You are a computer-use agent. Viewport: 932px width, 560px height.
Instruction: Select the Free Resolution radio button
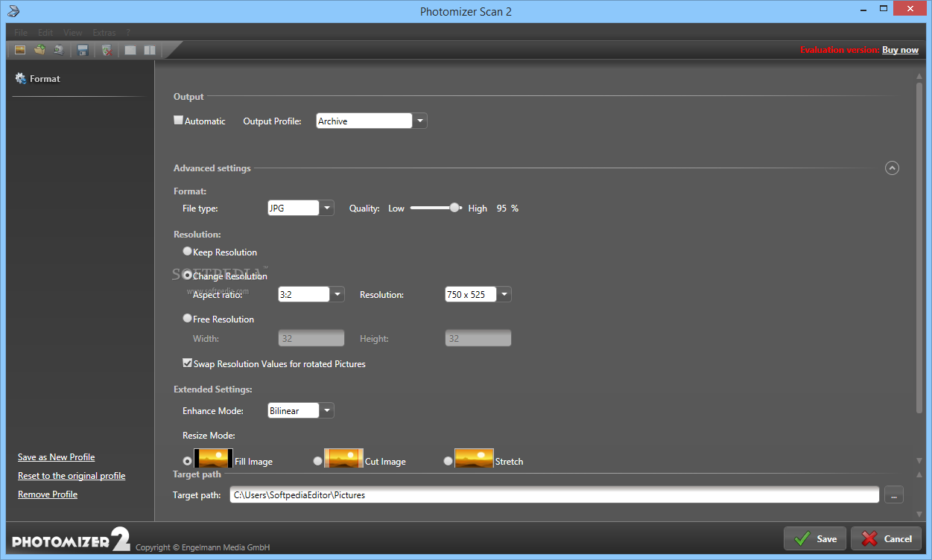[187, 319]
